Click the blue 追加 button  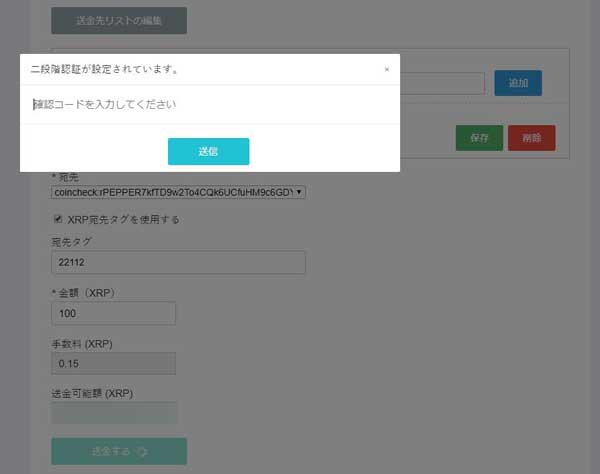point(518,83)
